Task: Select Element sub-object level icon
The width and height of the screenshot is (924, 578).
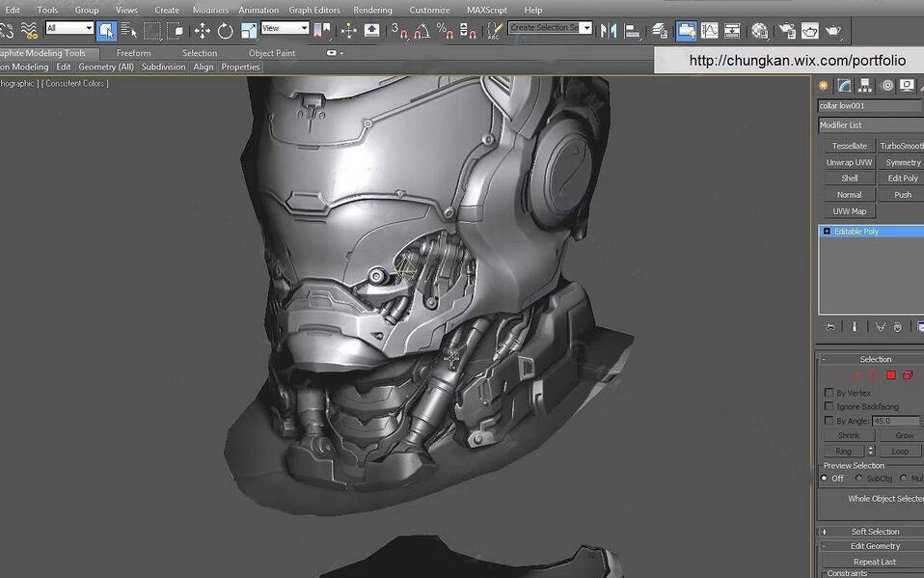Action: tap(909, 375)
